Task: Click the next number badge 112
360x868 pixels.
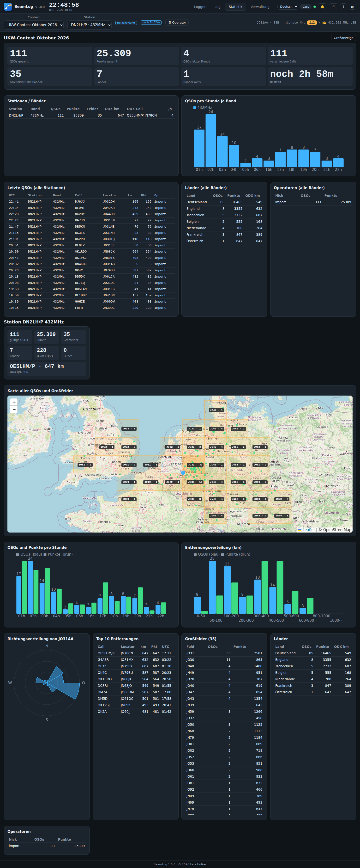Action: tap(312, 23)
